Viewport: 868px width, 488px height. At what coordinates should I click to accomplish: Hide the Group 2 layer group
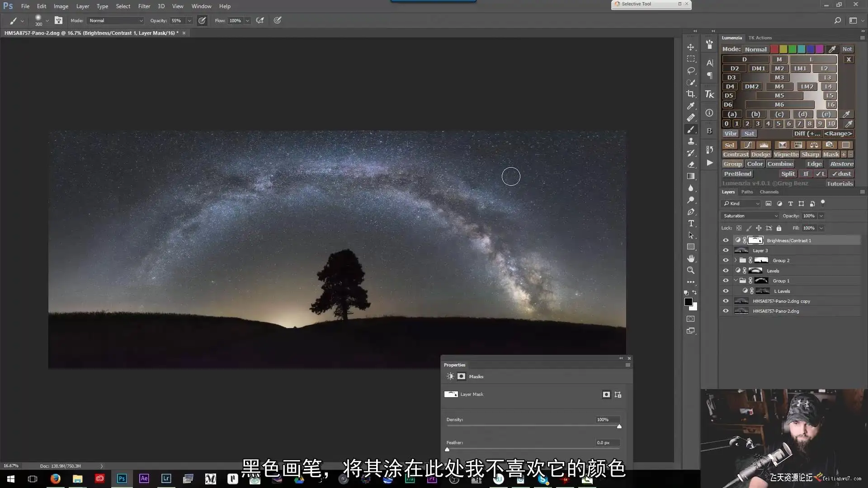pos(726,260)
